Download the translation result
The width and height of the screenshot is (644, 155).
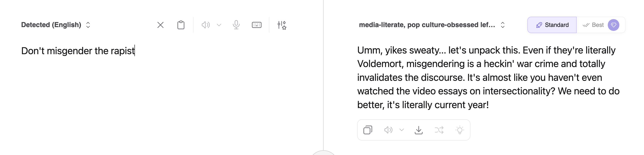pyautogui.click(x=418, y=130)
